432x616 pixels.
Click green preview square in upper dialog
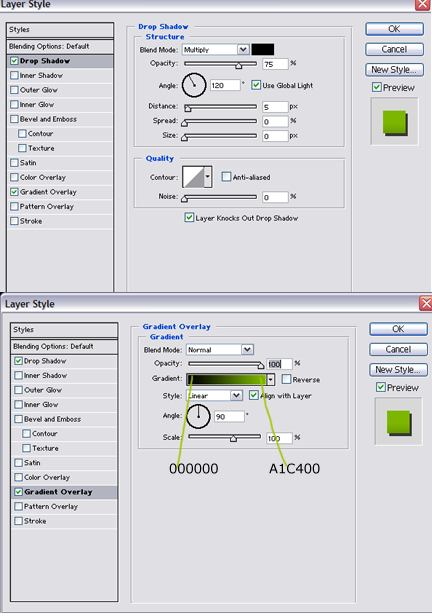tap(394, 122)
